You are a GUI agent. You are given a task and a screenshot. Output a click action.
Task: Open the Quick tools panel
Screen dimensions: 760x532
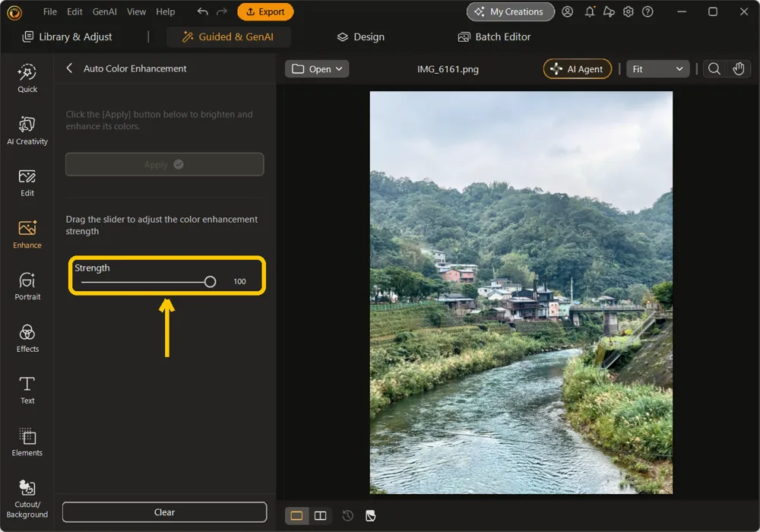pos(27,78)
